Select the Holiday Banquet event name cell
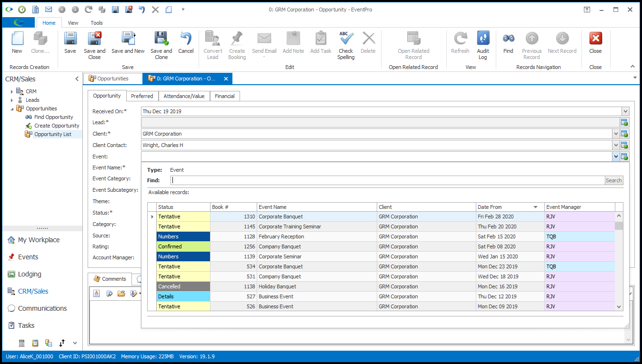 317,286
